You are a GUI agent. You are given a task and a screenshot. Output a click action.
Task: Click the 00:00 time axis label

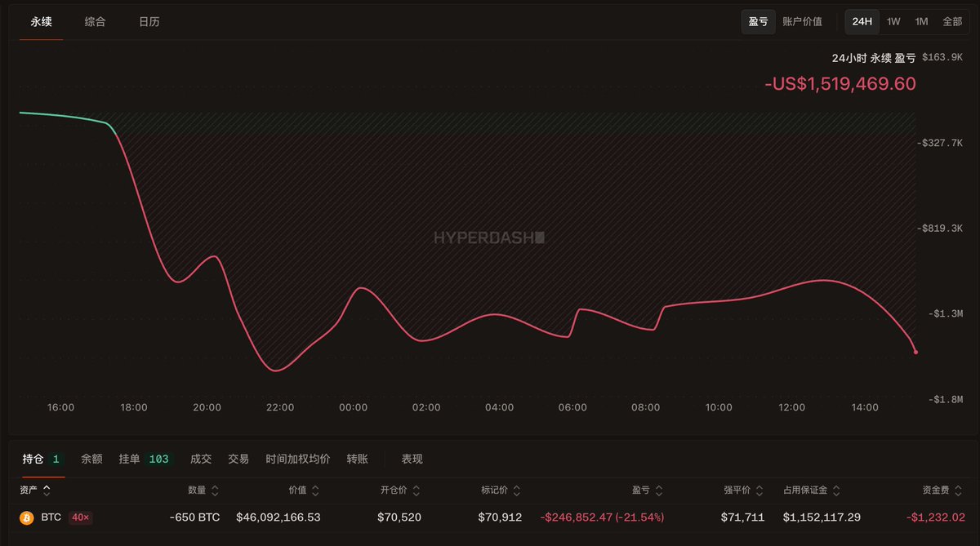(353, 407)
